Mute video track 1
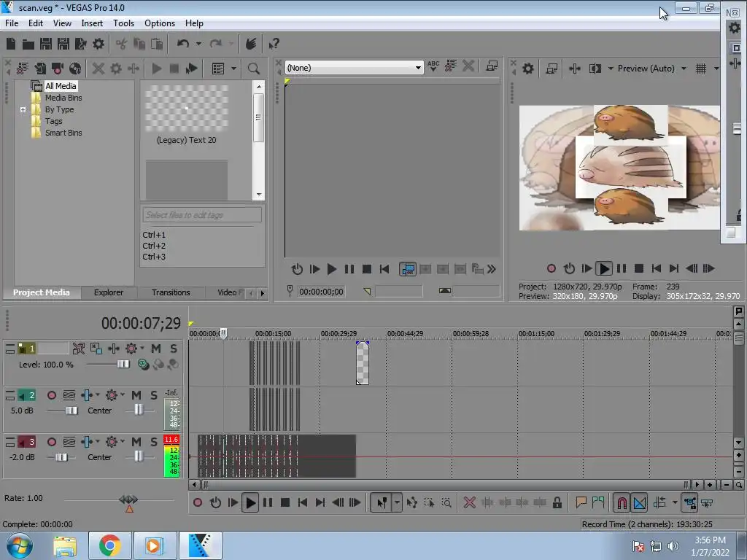Image resolution: width=747 pixels, height=560 pixels. 156,349
